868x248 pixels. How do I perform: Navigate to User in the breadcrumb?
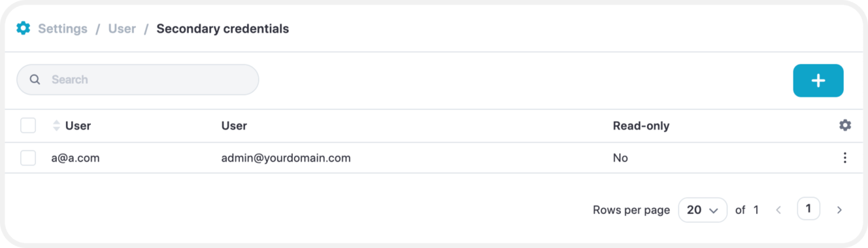tap(122, 29)
